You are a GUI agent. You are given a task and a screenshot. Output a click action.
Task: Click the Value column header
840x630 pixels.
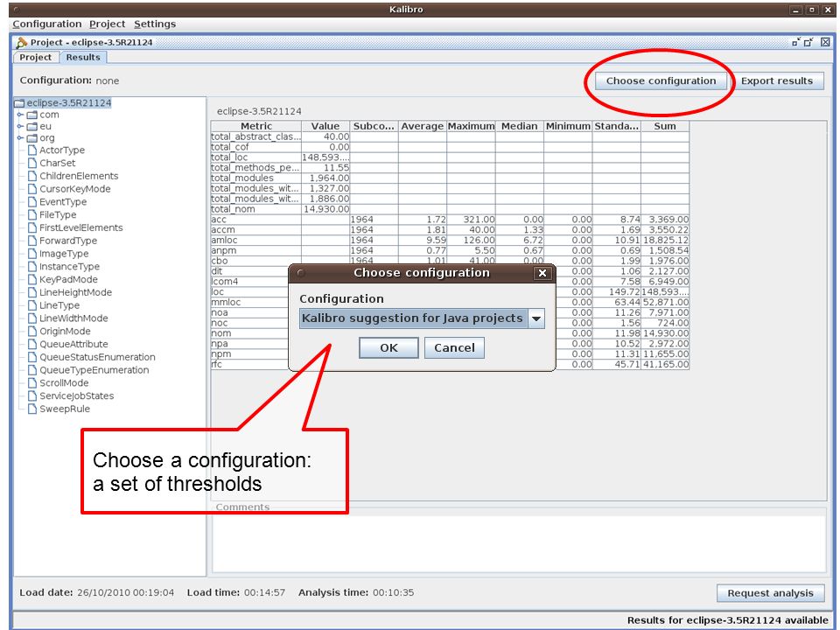(x=325, y=126)
